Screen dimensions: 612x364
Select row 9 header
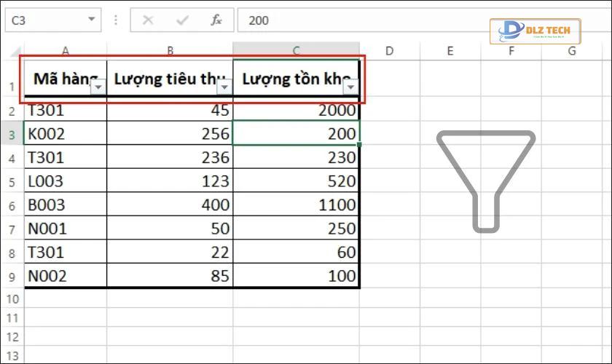click(x=12, y=276)
